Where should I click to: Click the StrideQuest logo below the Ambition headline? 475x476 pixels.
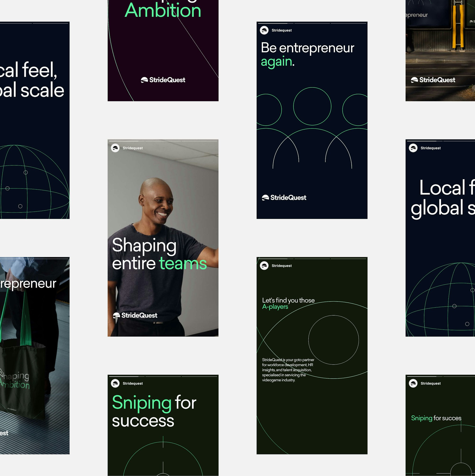tap(163, 80)
